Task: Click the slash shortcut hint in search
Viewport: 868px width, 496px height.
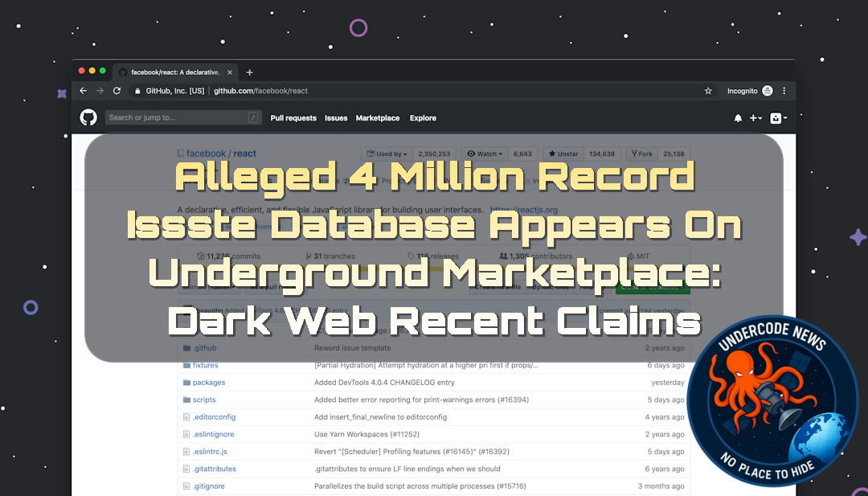Action: coord(253,117)
